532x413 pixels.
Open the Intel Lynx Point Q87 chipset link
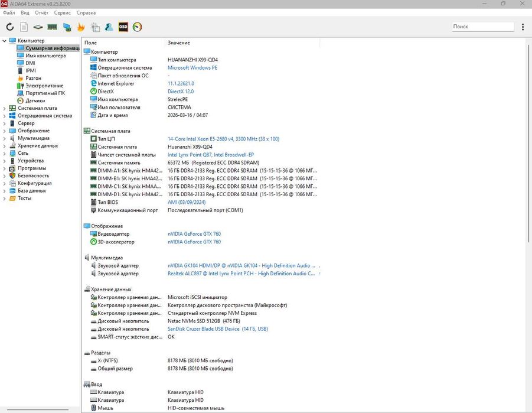tap(210, 155)
